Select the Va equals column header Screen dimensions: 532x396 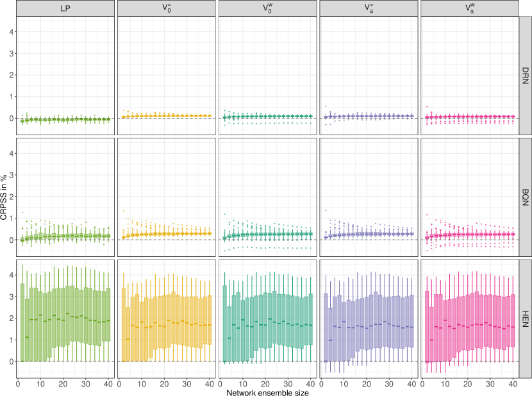coord(368,8)
